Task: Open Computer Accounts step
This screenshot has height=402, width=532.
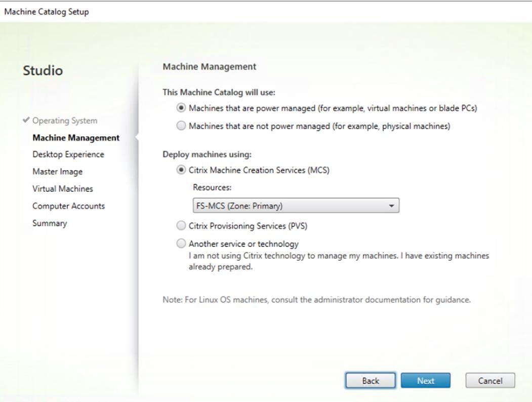Action: coord(68,206)
